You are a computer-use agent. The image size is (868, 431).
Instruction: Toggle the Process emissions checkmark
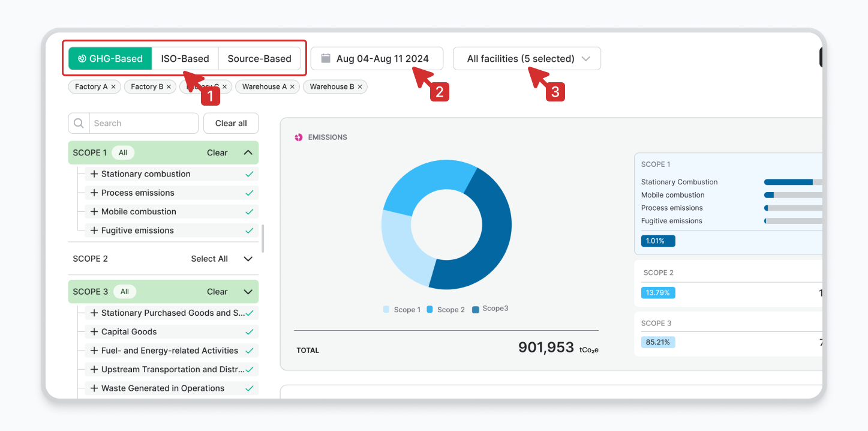coord(250,193)
